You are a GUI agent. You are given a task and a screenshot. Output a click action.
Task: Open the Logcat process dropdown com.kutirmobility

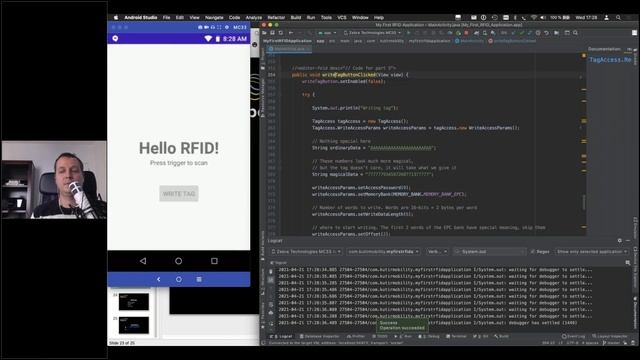383,251
